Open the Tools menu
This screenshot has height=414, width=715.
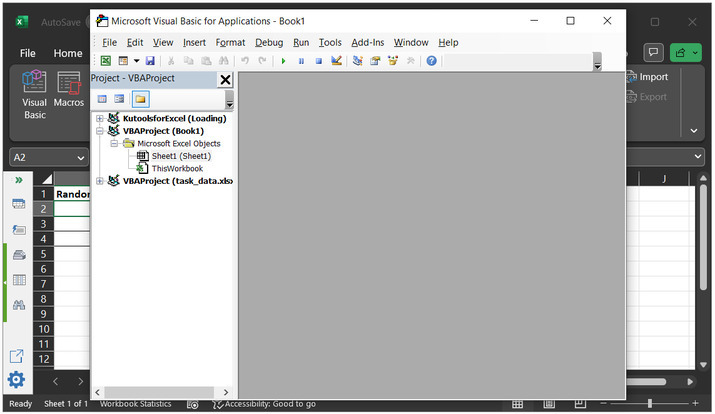pos(330,42)
